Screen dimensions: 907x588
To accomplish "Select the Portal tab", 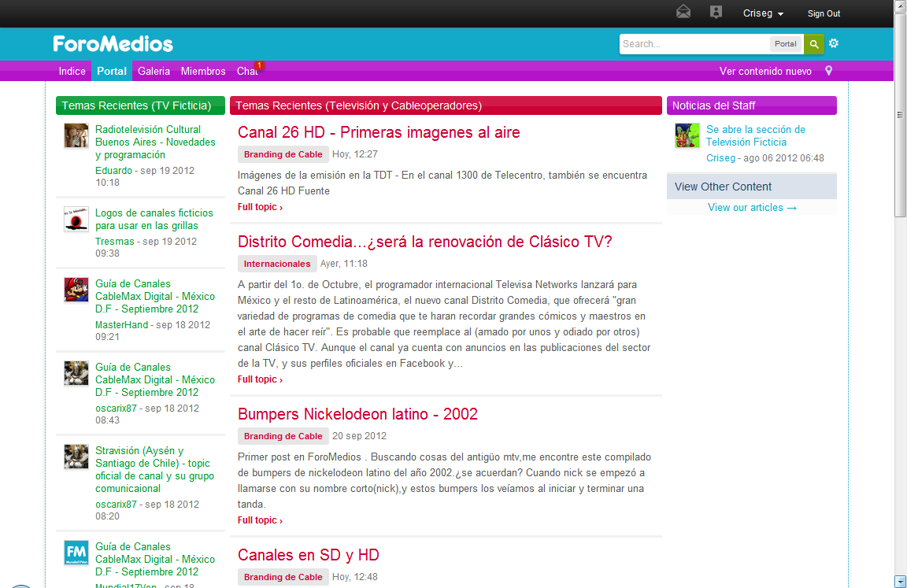I will click(x=112, y=71).
